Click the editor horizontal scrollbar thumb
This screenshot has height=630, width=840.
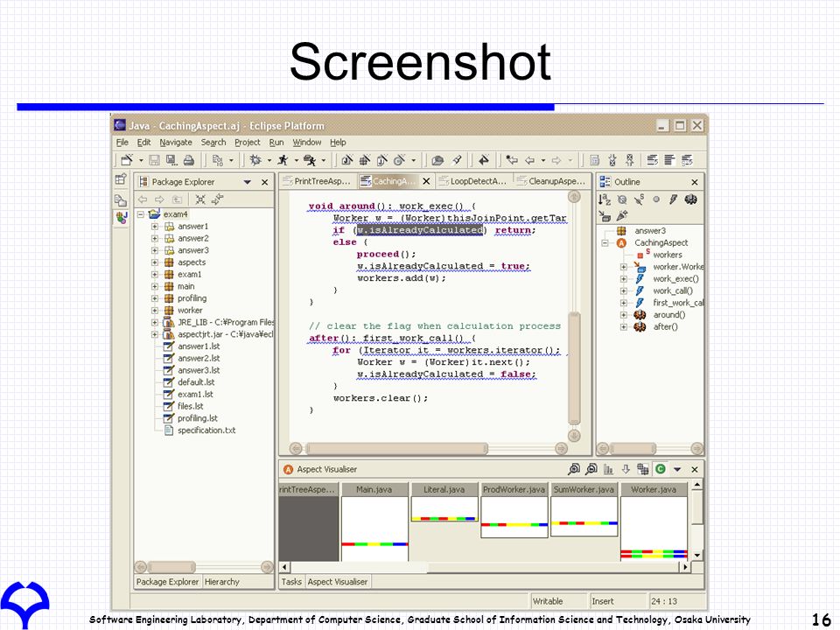tap(396, 448)
